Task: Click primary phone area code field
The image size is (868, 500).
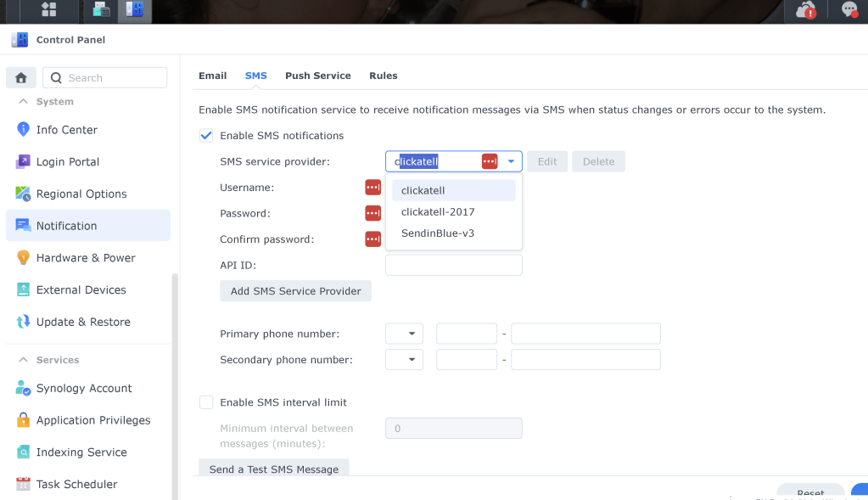Action: coord(467,334)
